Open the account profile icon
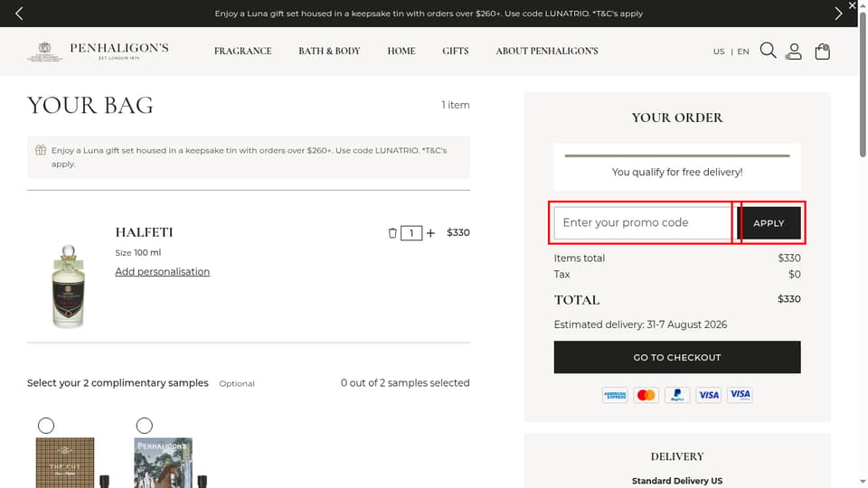This screenshot has width=868, height=488. [x=794, y=52]
